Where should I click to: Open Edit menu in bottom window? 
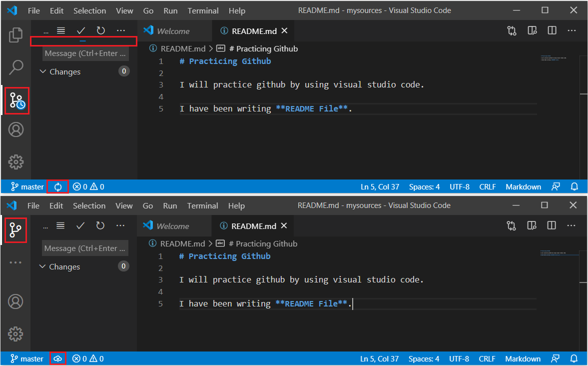click(x=56, y=205)
